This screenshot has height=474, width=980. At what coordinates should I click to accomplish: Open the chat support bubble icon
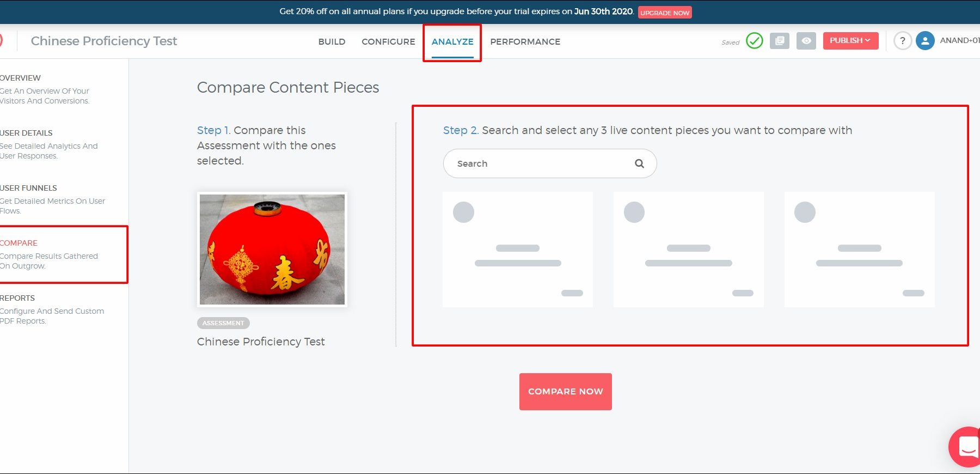coord(967,446)
